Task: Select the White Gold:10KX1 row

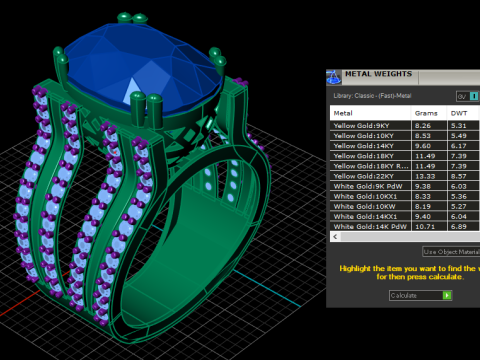Action: 405,196
